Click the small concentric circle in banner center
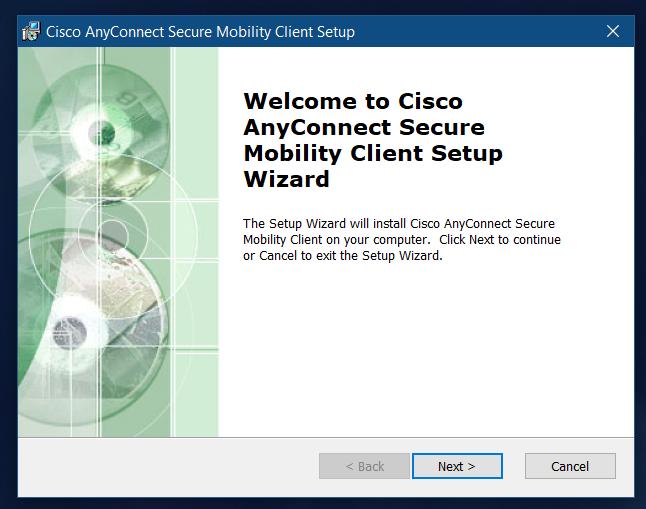This screenshot has width=646, height=509. (x=112, y=235)
